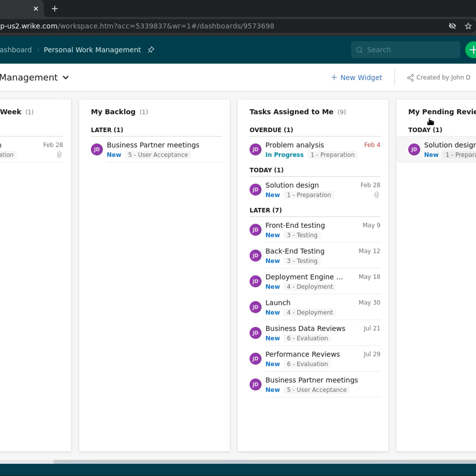Click the New Widget button

click(x=356, y=78)
